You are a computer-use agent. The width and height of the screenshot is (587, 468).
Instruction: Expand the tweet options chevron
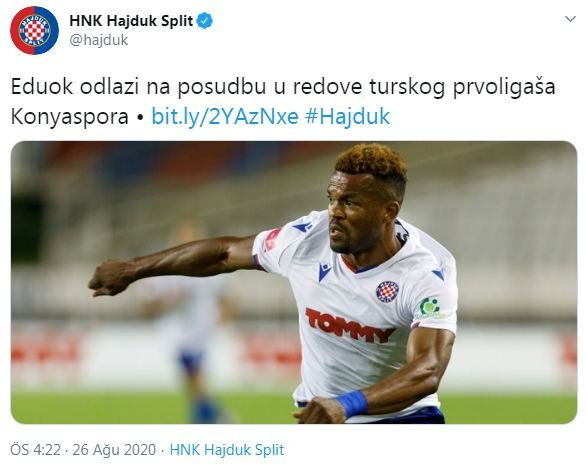(x=570, y=19)
